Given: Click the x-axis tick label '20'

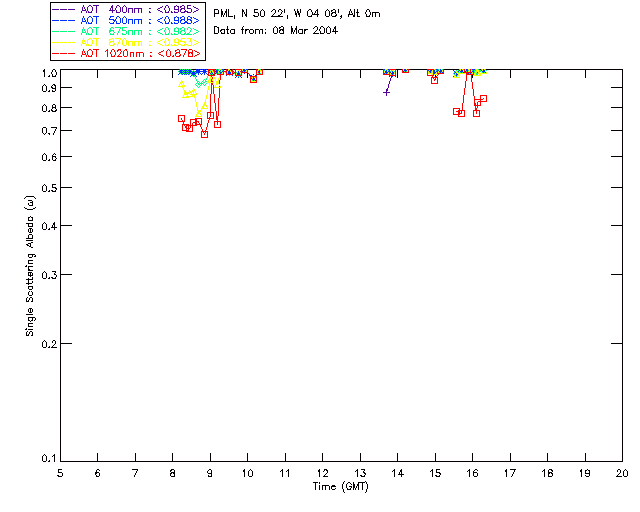Looking at the screenshot, I should click(x=622, y=473).
